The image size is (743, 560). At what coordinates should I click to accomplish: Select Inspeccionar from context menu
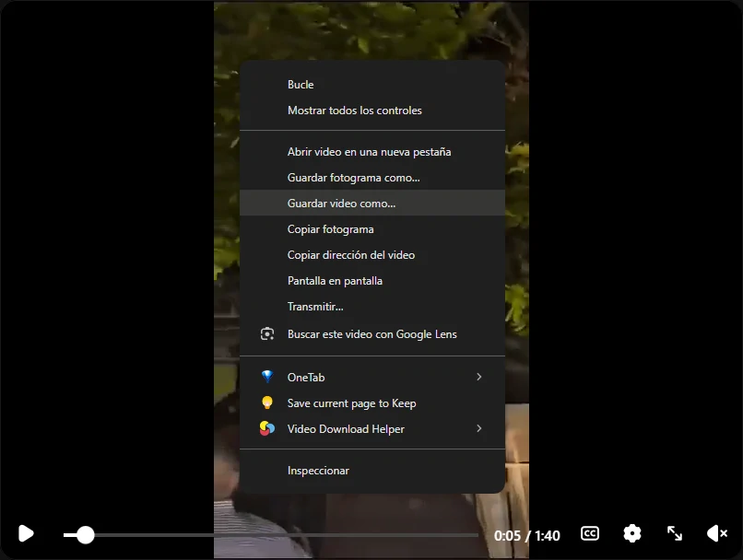pyautogui.click(x=372, y=471)
